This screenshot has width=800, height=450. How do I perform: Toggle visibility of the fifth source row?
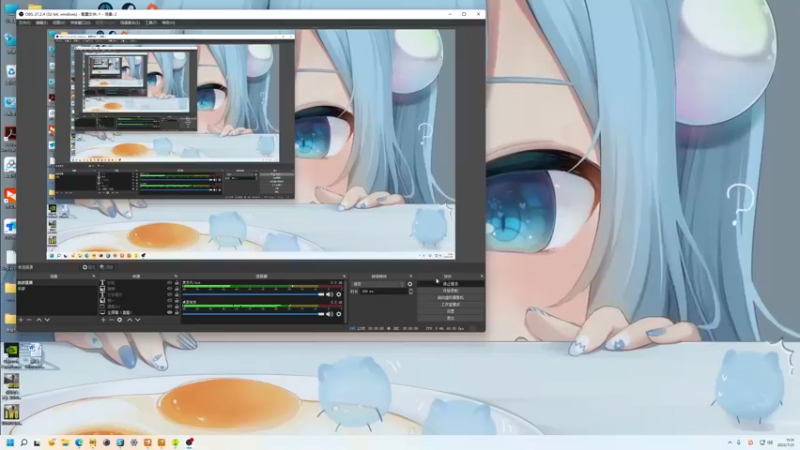click(170, 307)
